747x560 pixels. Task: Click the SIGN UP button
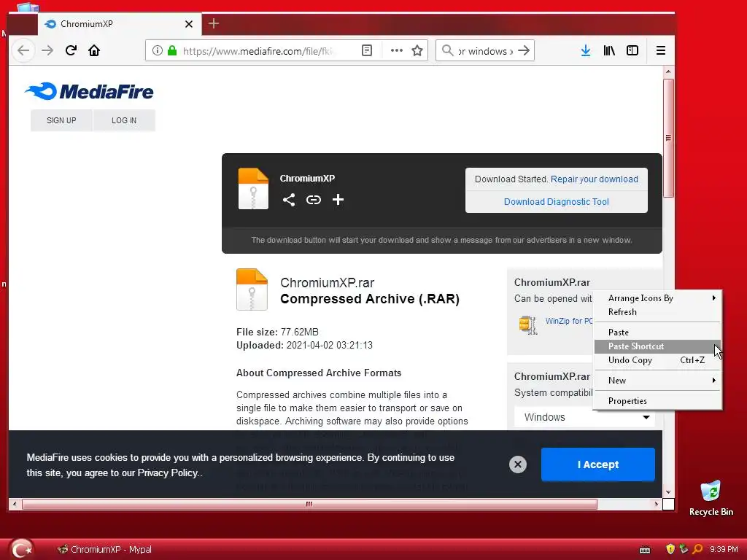61,120
